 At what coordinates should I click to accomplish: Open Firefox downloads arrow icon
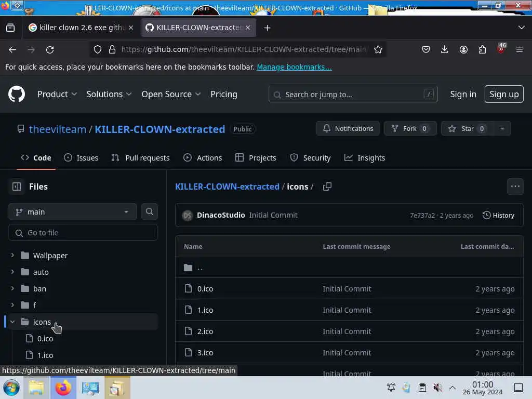pos(445,49)
